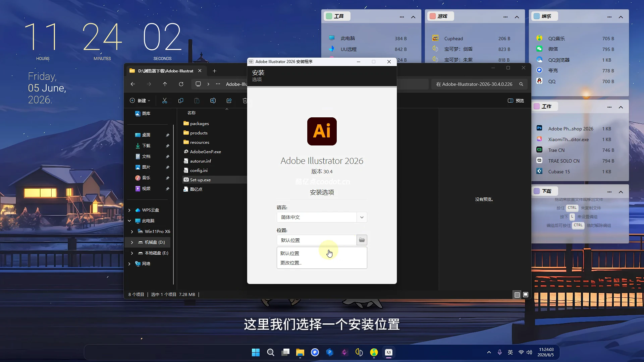Viewport: 644px width, 362px height.
Task: Click the Illustrator installer taskbar icon
Action: click(x=388, y=352)
